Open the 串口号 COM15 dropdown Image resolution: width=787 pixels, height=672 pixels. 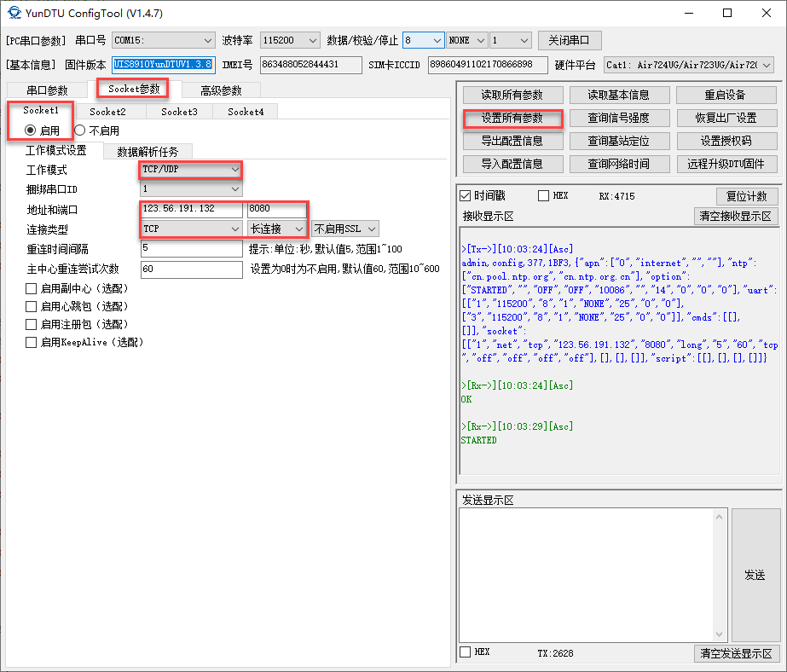point(163,40)
